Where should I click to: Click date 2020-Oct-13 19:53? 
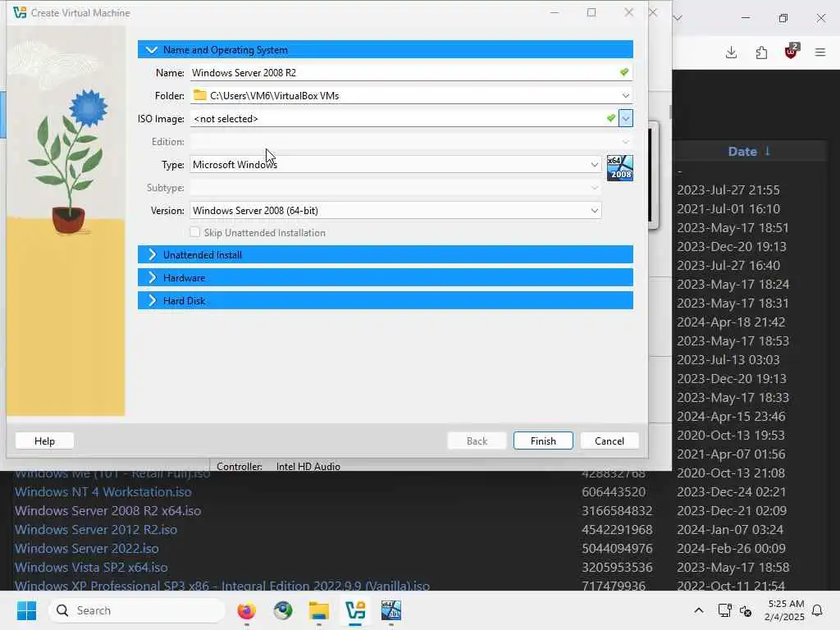[x=731, y=435]
